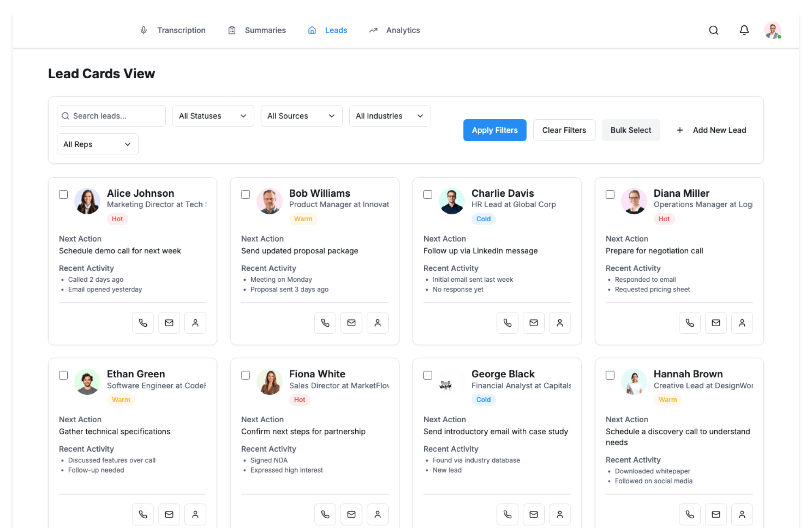Switch to the Analytics tab

394,30
